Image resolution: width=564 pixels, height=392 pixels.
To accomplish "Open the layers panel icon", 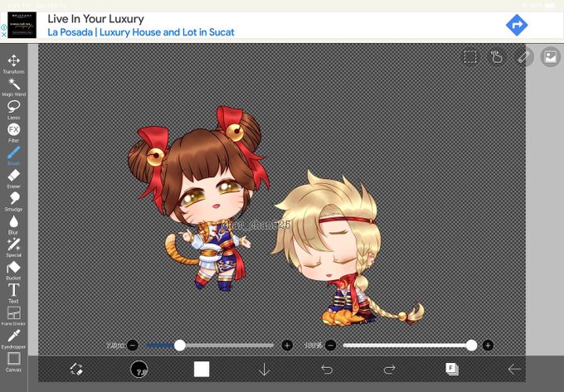I will click(452, 369).
